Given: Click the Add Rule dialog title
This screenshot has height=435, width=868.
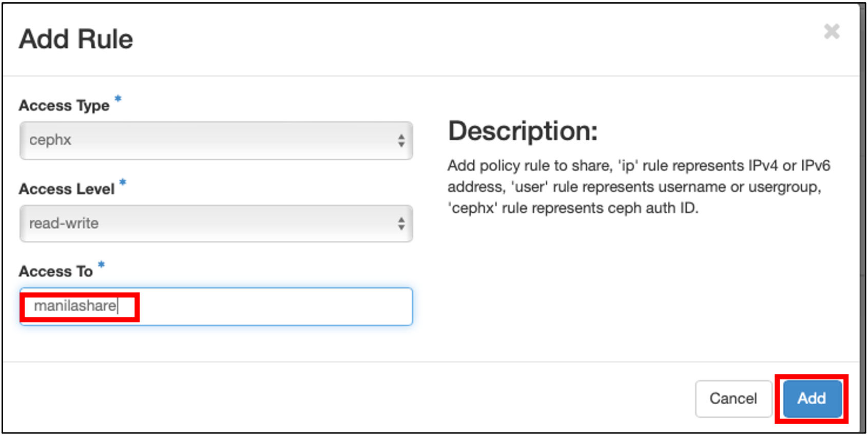Looking at the screenshot, I should [x=76, y=39].
